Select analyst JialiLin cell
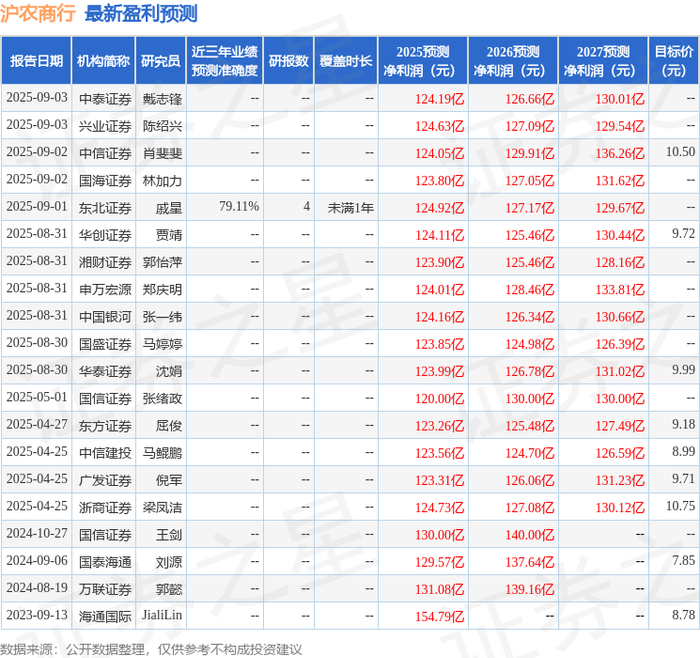 click(x=162, y=615)
